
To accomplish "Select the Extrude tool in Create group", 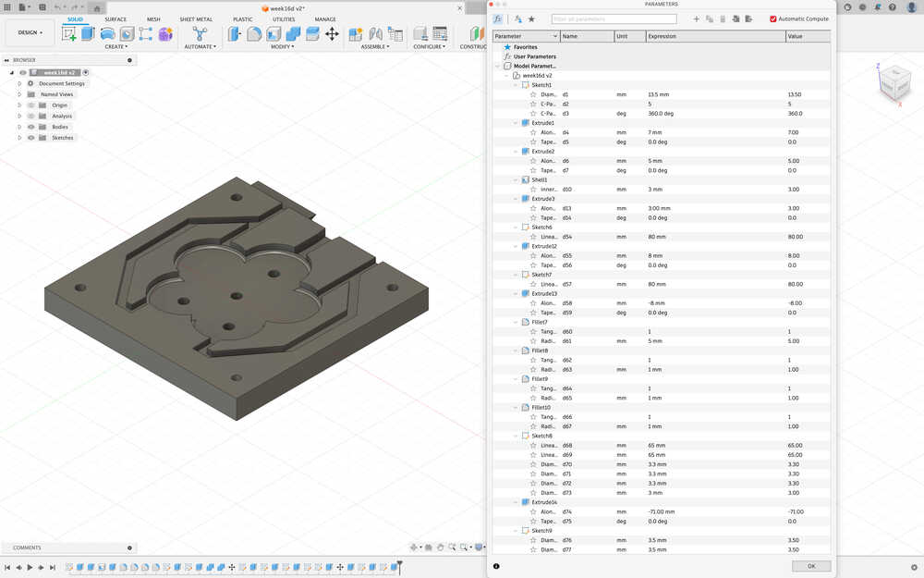I will [88, 33].
